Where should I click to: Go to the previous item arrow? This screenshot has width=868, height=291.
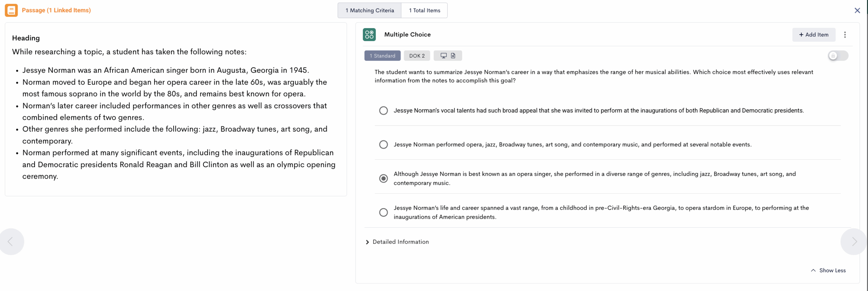pos(11,241)
